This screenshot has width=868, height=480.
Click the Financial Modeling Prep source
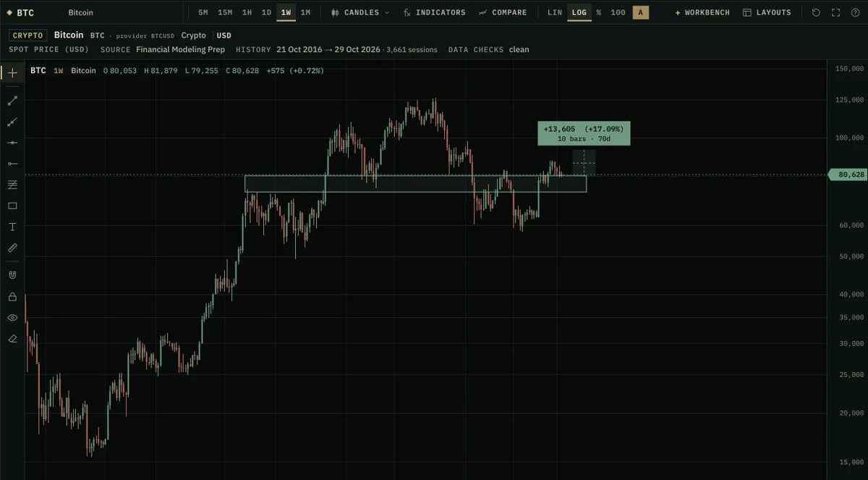click(180, 49)
